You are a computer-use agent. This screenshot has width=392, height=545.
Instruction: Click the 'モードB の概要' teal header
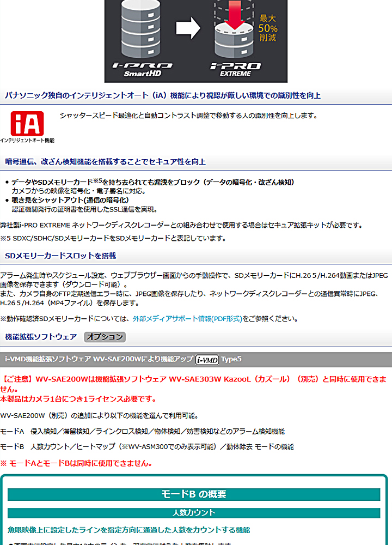tap(194, 494)
